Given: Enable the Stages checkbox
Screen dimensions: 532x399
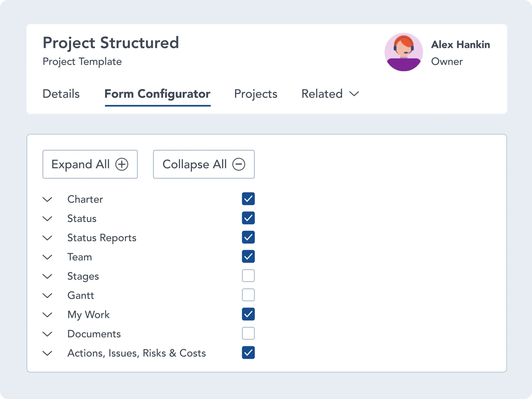Looking at the screenshot, I should 248,276.
